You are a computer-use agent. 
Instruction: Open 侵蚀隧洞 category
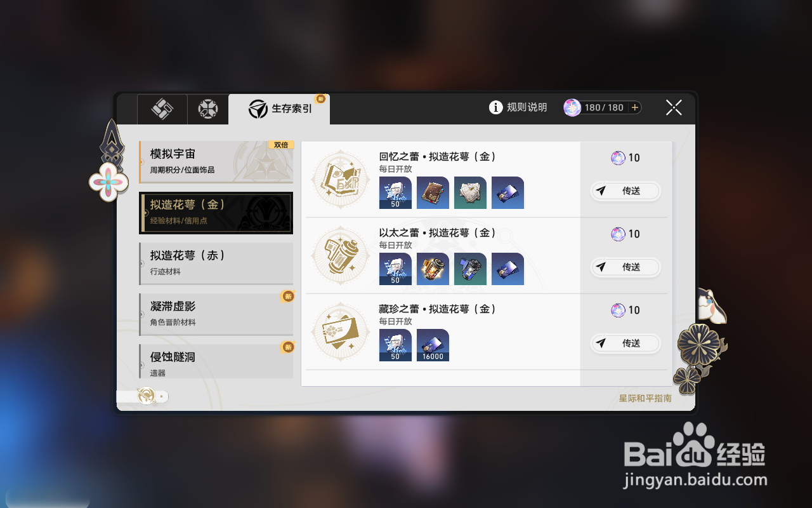[216, 361]
